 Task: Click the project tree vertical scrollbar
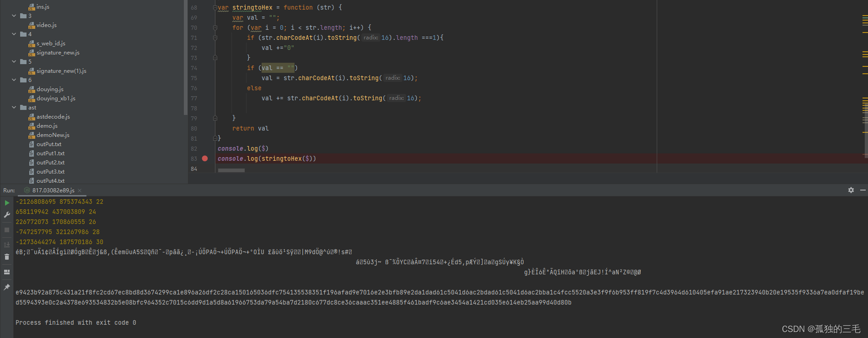click(x=185, y=57)
